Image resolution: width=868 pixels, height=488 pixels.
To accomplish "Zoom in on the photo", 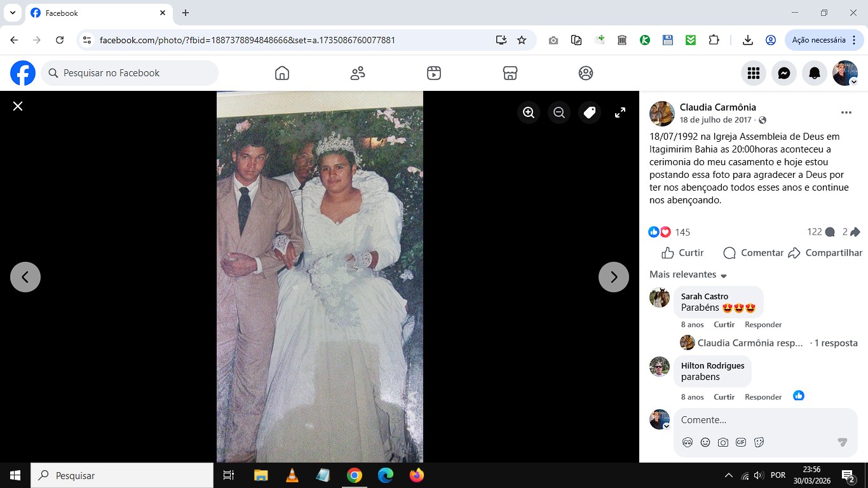I will pos(529,112).
